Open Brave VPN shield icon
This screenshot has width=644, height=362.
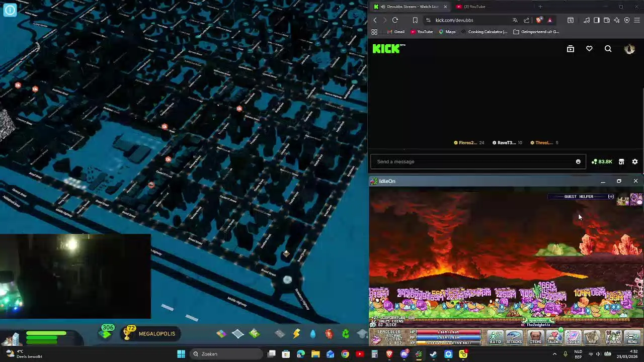[x=627, y=20]
